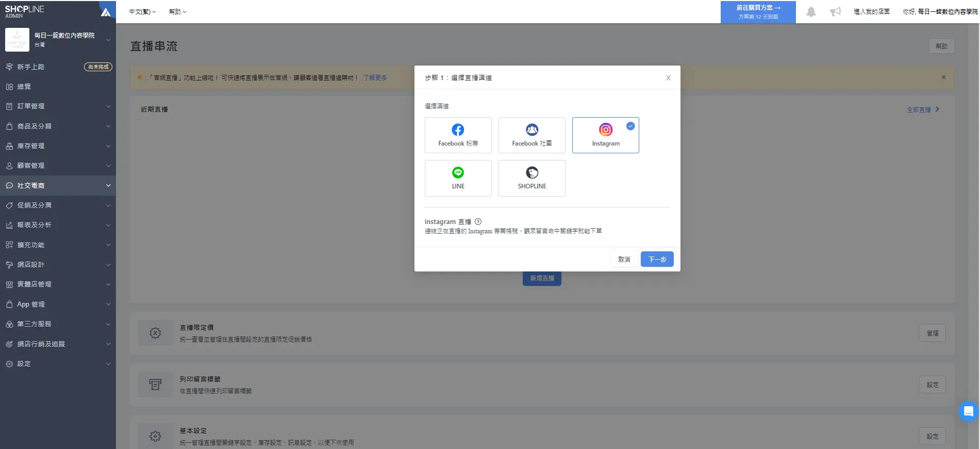Click the 第三方服務 icon in sidebar
This screenshot has height=449, width=980.
click(9, 324)
